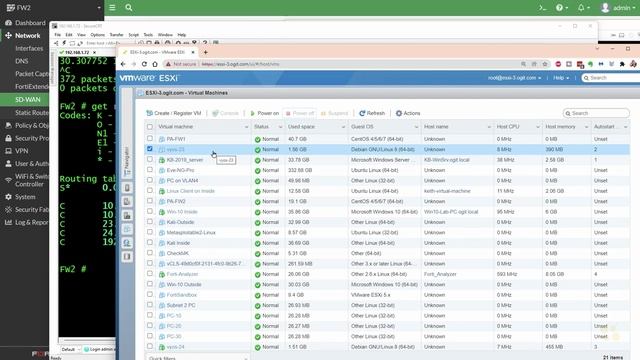Check the Kali-Outside row checkbox
Screen dimensions: 640x360
[x=150, y=222]
